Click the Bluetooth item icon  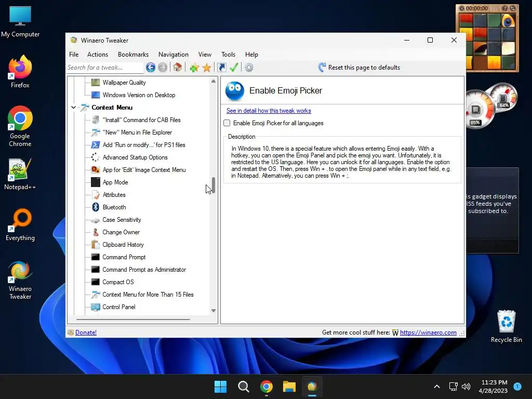pos(96,207)
